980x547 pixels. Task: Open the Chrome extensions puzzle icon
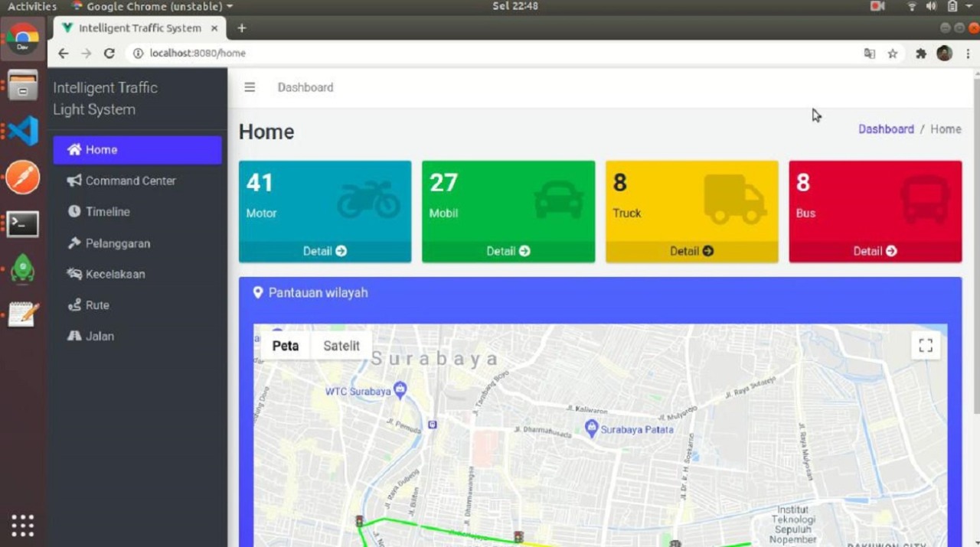(920, 54)
